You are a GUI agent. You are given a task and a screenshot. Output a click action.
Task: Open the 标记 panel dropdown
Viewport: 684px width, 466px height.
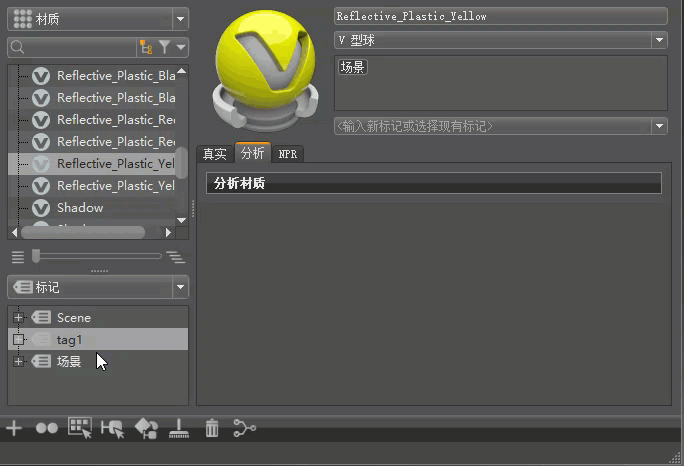[180, 287]
